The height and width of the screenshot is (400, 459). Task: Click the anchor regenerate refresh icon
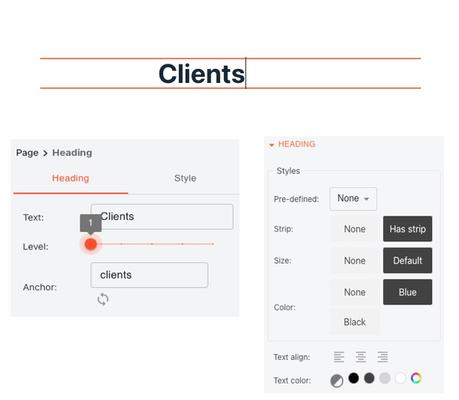click(x=103, y=299)
